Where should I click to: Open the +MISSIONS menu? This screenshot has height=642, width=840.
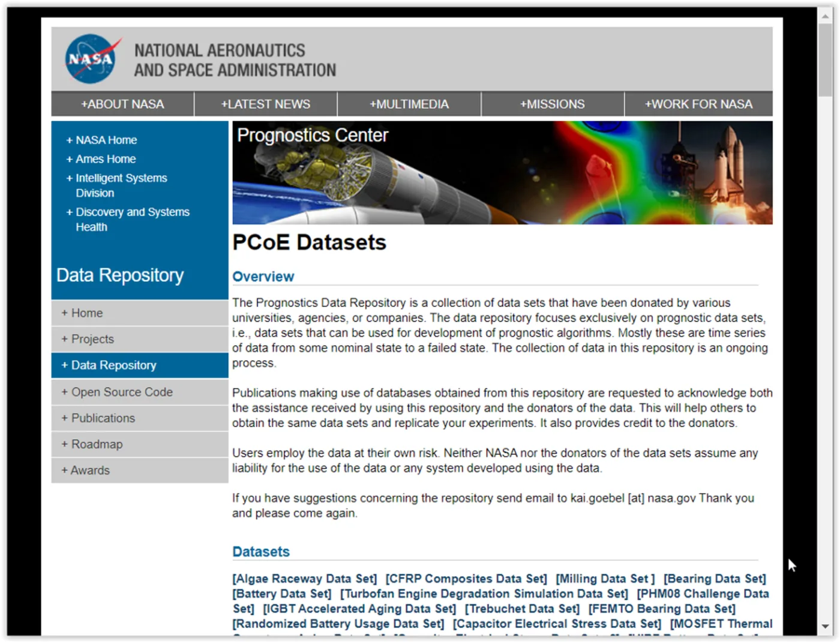[x=553, y=104]
